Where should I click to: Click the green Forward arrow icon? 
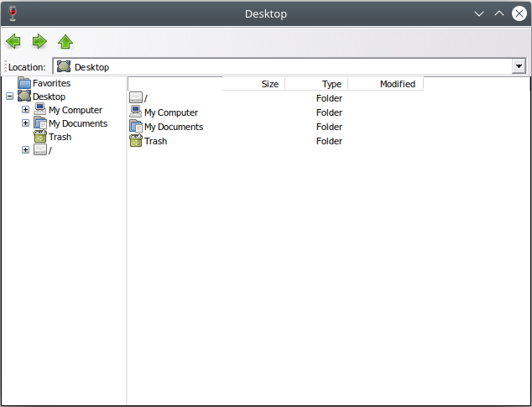click(x=39, y=41)
